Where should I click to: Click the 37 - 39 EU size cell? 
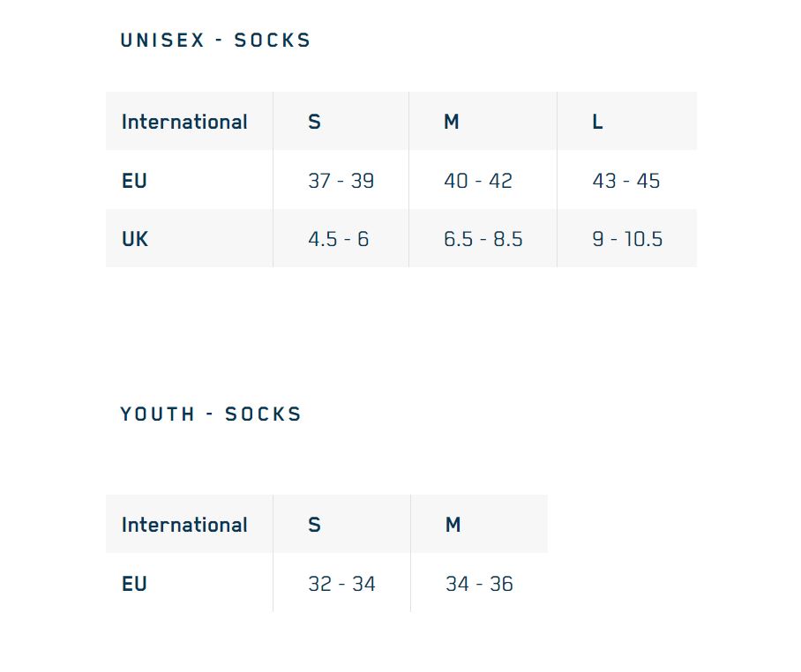coord(341,181)
